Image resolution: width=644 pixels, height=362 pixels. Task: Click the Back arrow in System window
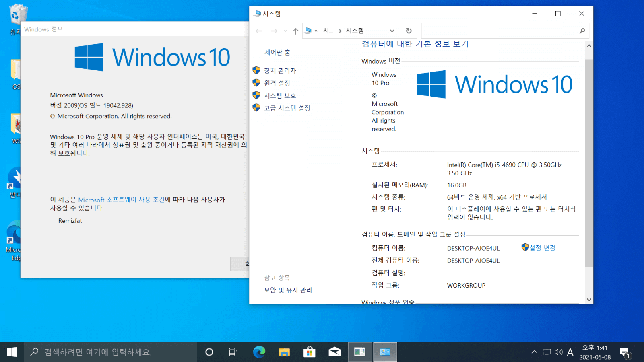259,31
